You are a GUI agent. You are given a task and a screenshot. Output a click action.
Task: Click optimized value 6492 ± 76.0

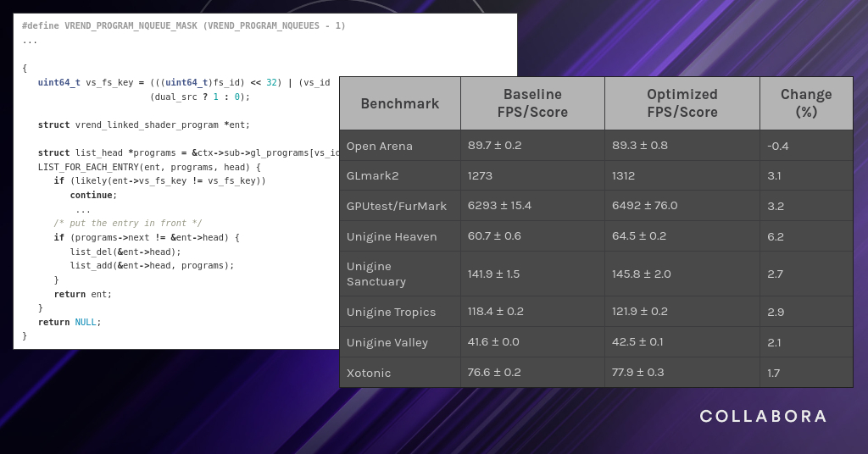click(x=644, y=206)
